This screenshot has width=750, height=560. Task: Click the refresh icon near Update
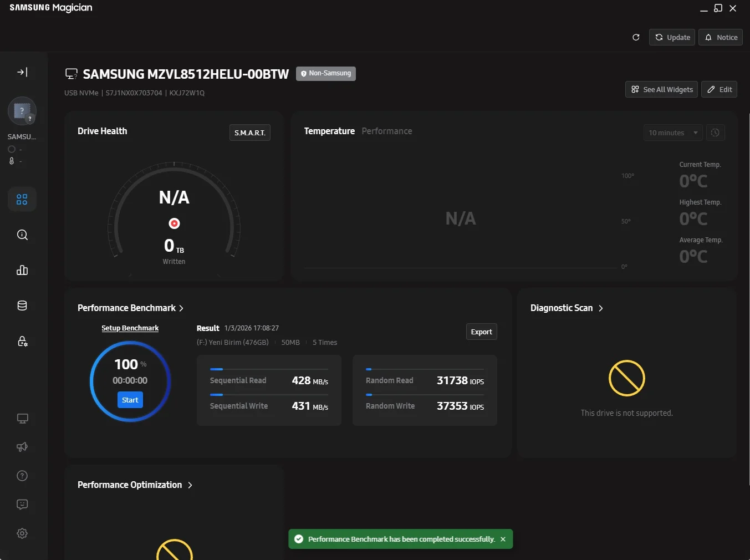pos(636,37)
